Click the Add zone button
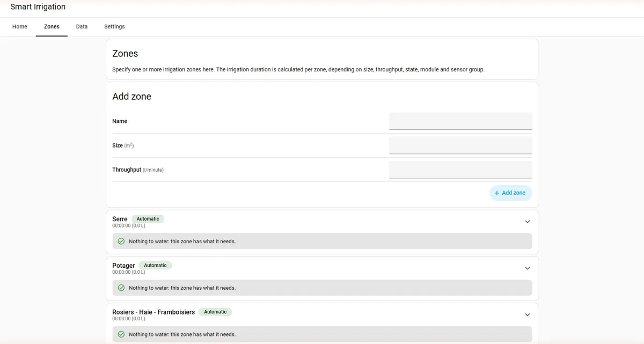Viewport: 644px width, 344px height. 511,193
